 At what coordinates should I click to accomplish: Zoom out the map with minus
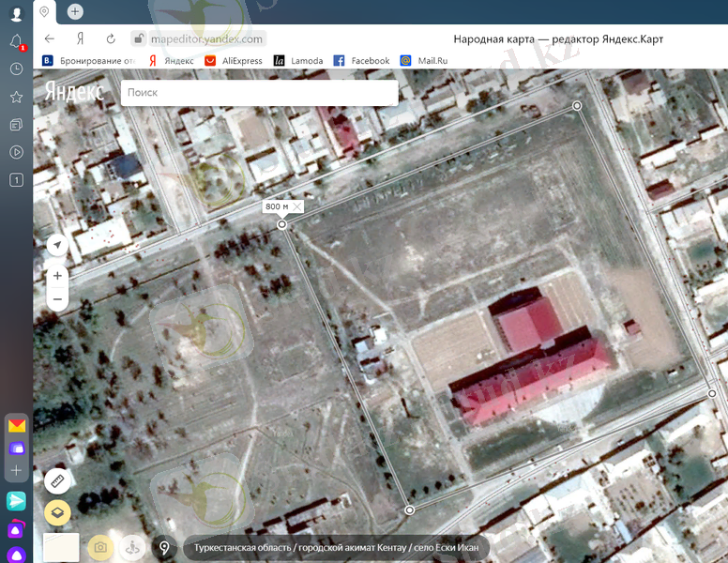57,299
